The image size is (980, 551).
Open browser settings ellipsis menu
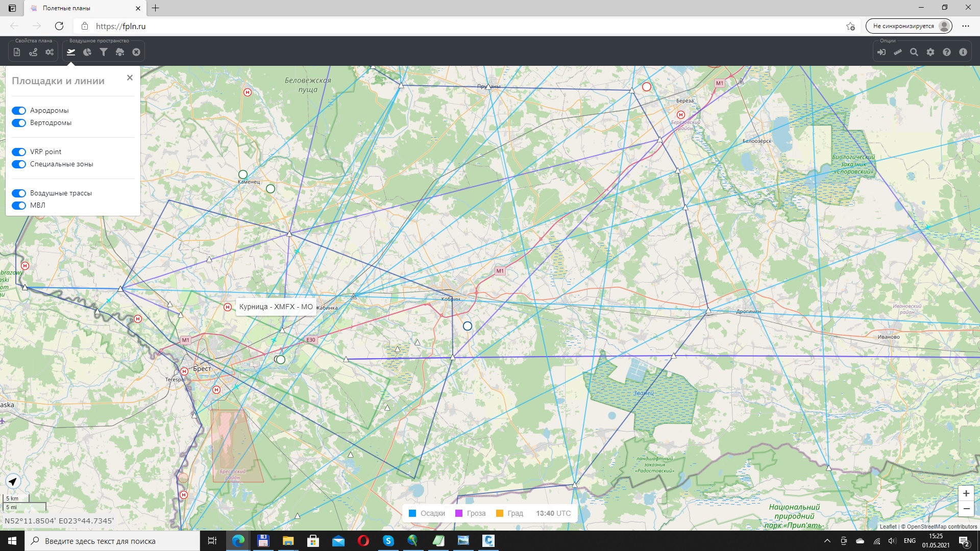point(966,26)
